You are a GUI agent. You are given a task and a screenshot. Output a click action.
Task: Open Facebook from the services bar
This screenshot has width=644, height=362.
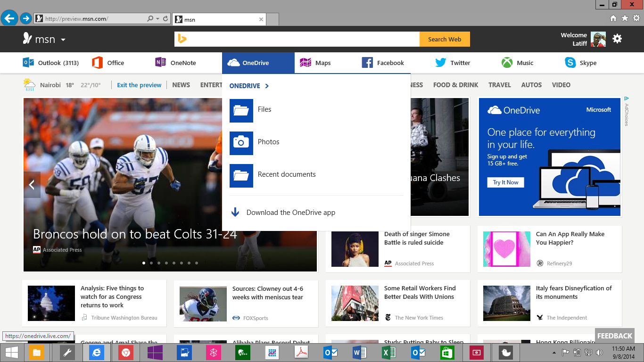point(383,63)
